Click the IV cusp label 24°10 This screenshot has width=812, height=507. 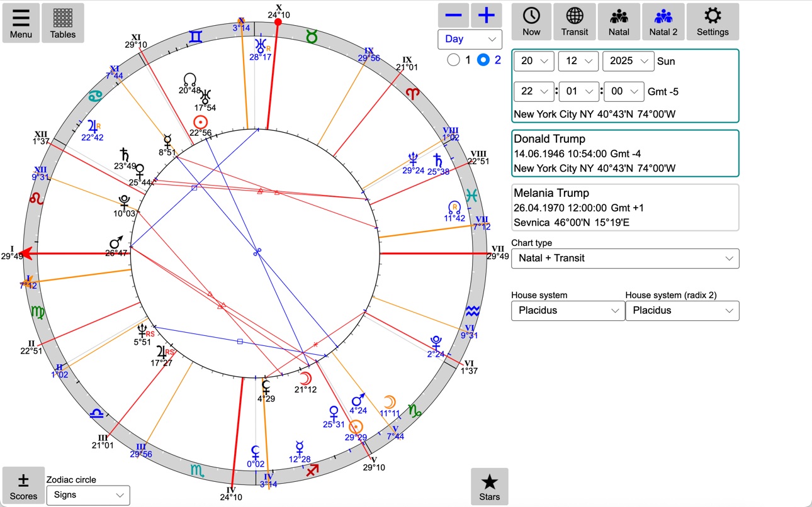(231, 494)
